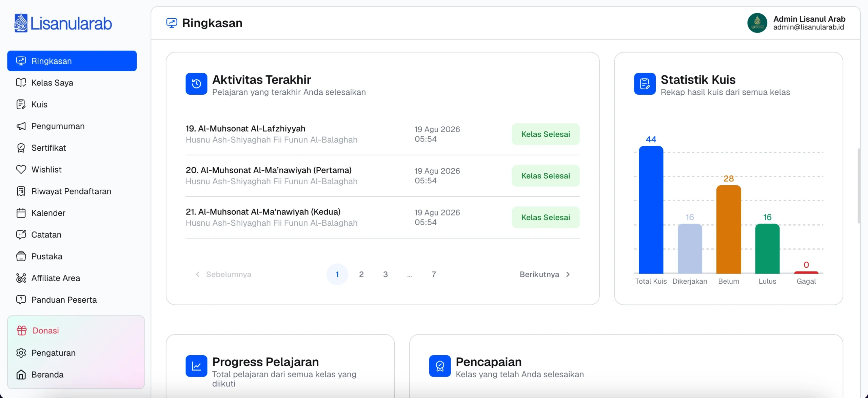Click the Wishlist heart icon
This screenshot has height=398, width=868.
coord(21,169)
